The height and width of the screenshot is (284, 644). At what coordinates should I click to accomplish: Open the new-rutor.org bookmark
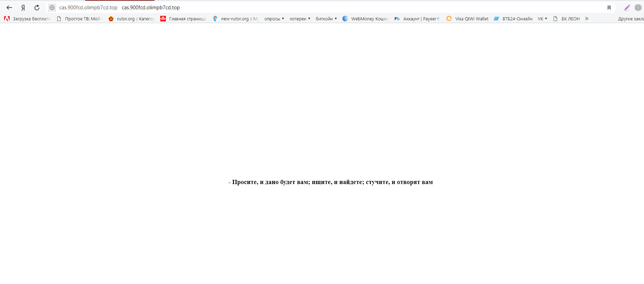point(236,19)
